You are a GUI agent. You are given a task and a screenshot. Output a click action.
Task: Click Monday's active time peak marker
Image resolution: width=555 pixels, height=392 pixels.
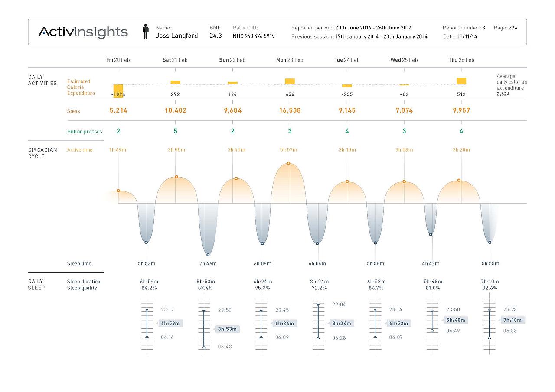(289, 163)
